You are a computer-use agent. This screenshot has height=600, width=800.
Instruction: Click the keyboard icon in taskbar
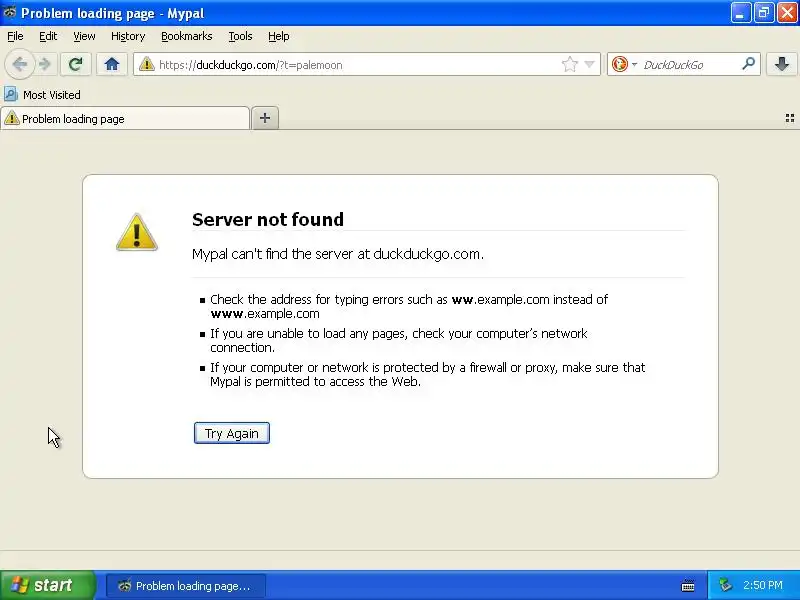pyautogui.click(x=688, y=586)
